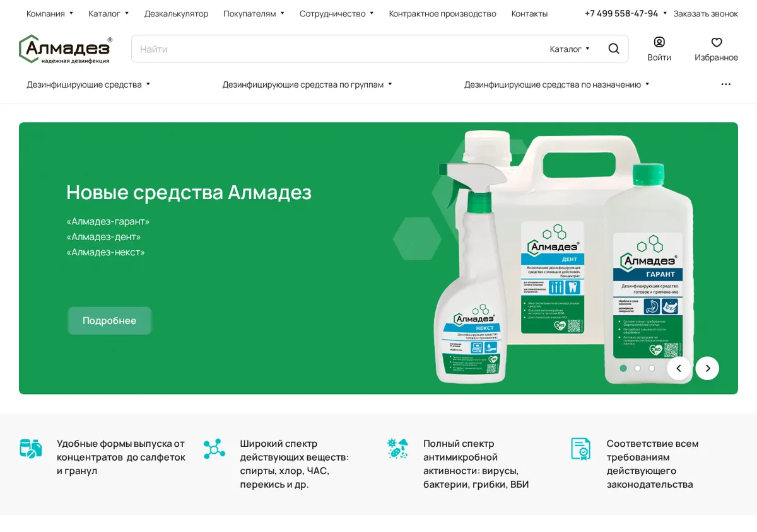
Task: Open Дезкалькулятор menu item
Action: click(176, 13)
